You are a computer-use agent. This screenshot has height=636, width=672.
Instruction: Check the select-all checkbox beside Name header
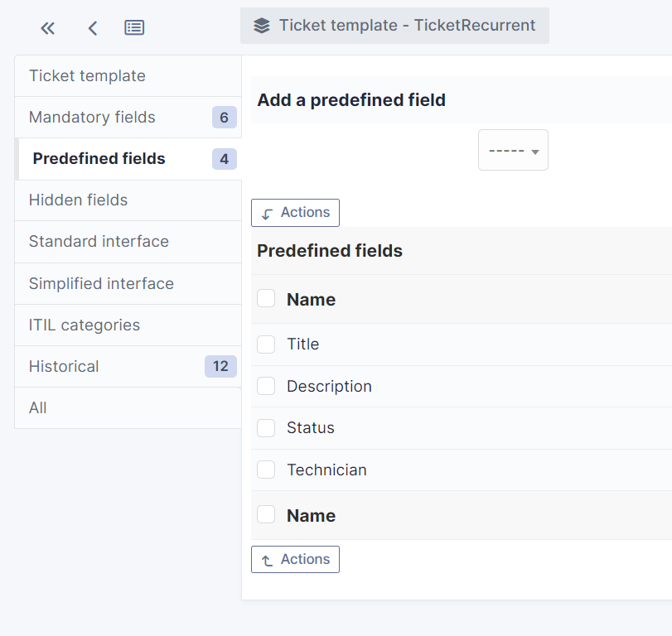point(266,298)
